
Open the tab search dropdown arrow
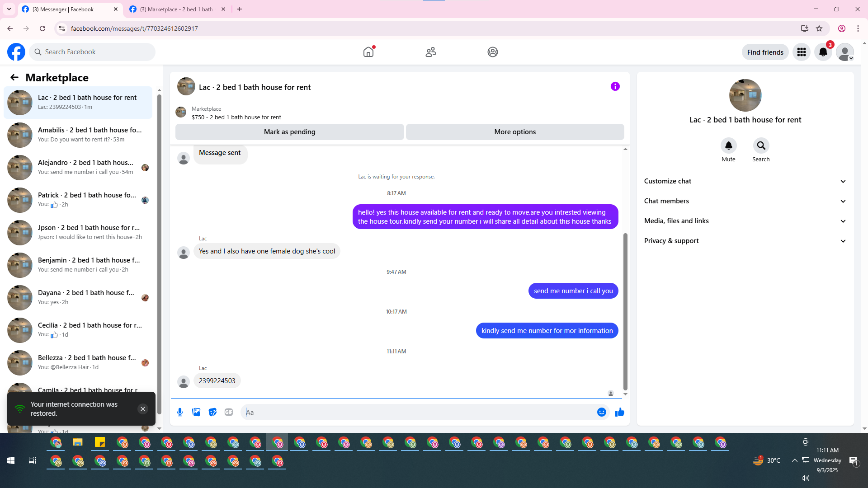[9, 9]
